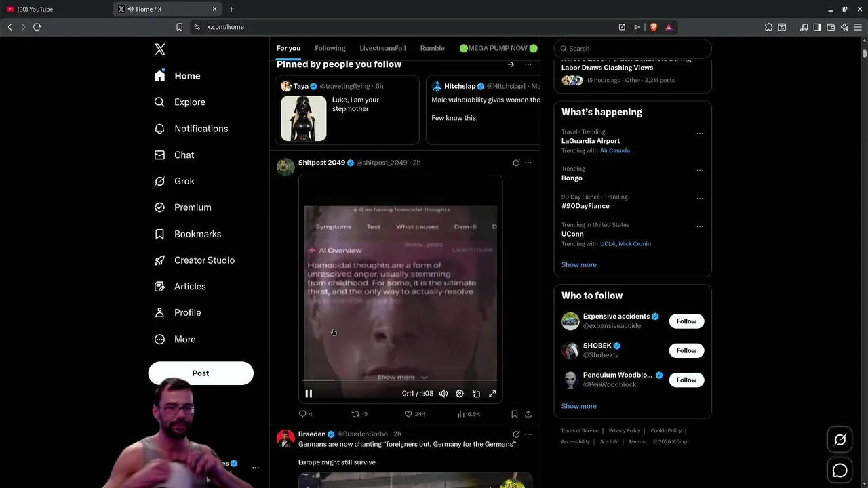This screenshot has height=488, width=868.
Task: Open Hitchslap's pinned post
Action: point(483,110)
